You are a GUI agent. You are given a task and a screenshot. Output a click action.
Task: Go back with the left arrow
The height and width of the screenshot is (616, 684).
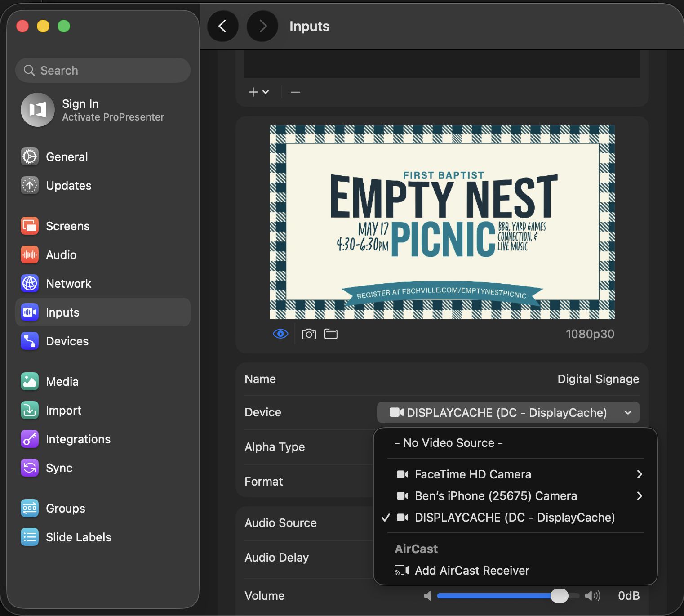click(x=222, y=26)
